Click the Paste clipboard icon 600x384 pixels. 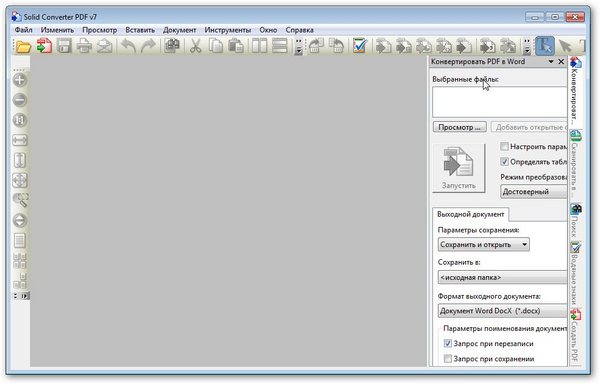(236, 46)
